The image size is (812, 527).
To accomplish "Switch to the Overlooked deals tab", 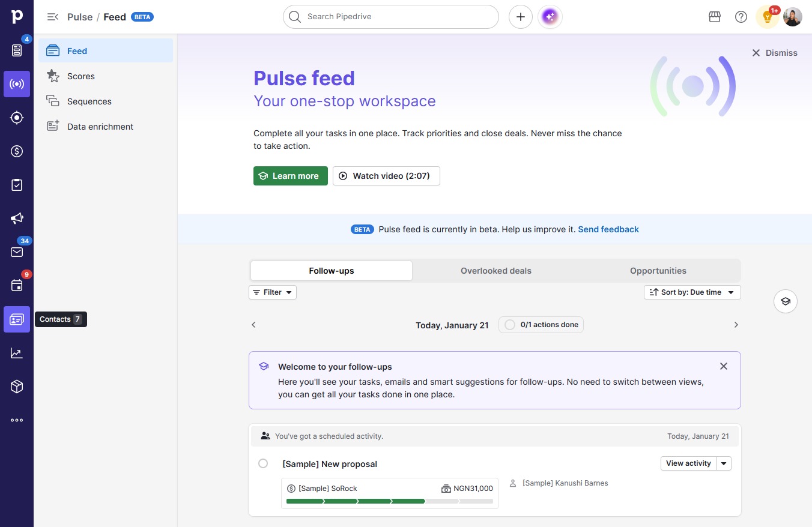I will point(496,271).
